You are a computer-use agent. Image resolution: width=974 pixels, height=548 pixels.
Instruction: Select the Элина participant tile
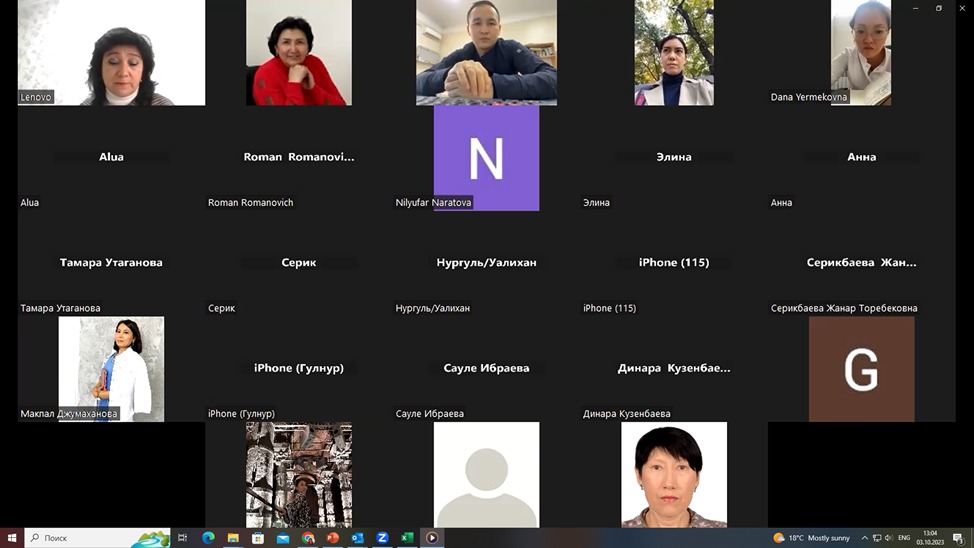point(674,158)
